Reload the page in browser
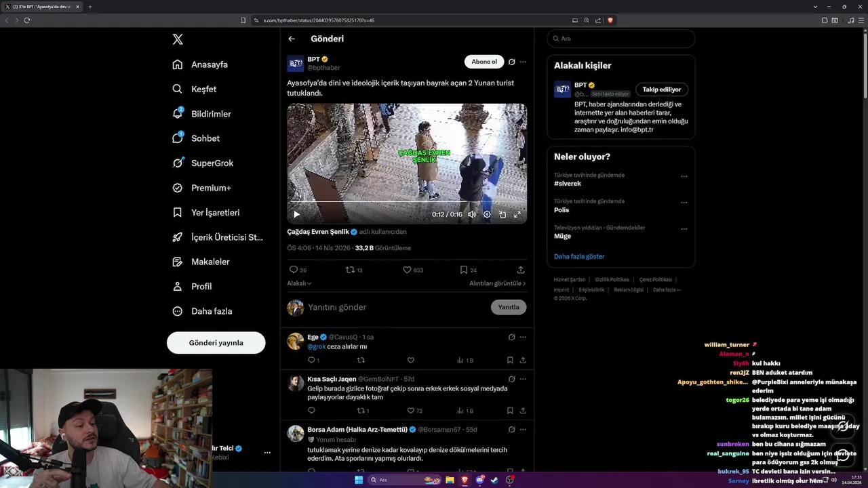 pos(27,20)
